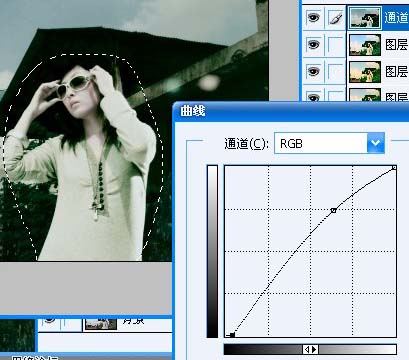The image size is (409, 360).
Task: Select the bottom-left black point of the curve
Action: 232,334
